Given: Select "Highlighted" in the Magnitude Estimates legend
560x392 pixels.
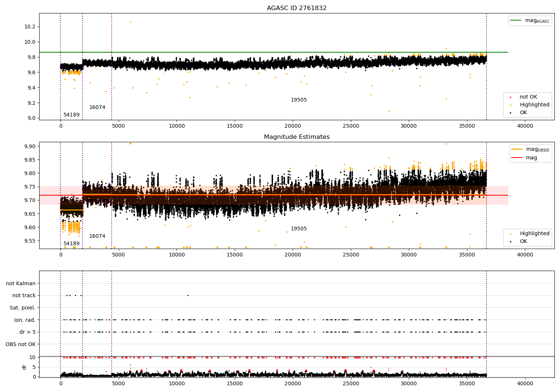Looking at the screenshot, I should click(x=534, y=233).
